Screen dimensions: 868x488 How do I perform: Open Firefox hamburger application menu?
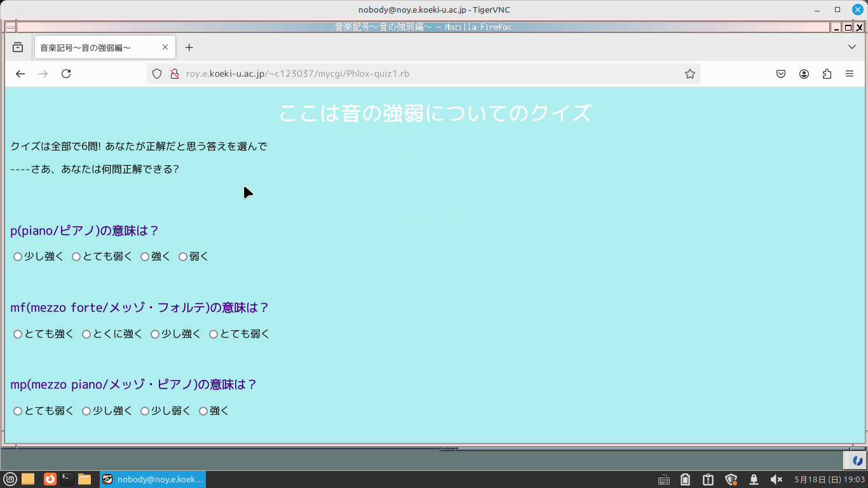(x=850, y=74)
